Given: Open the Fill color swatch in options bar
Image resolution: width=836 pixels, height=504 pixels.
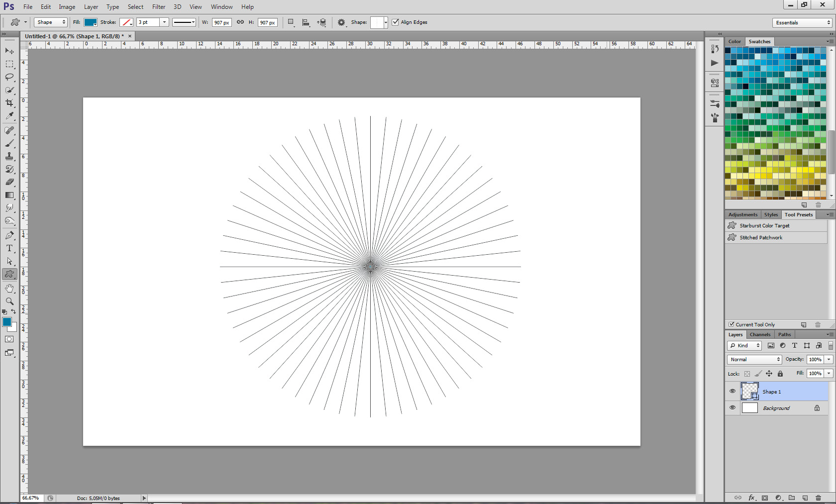Looking at the screenshot, I should [x=91, y=22].
